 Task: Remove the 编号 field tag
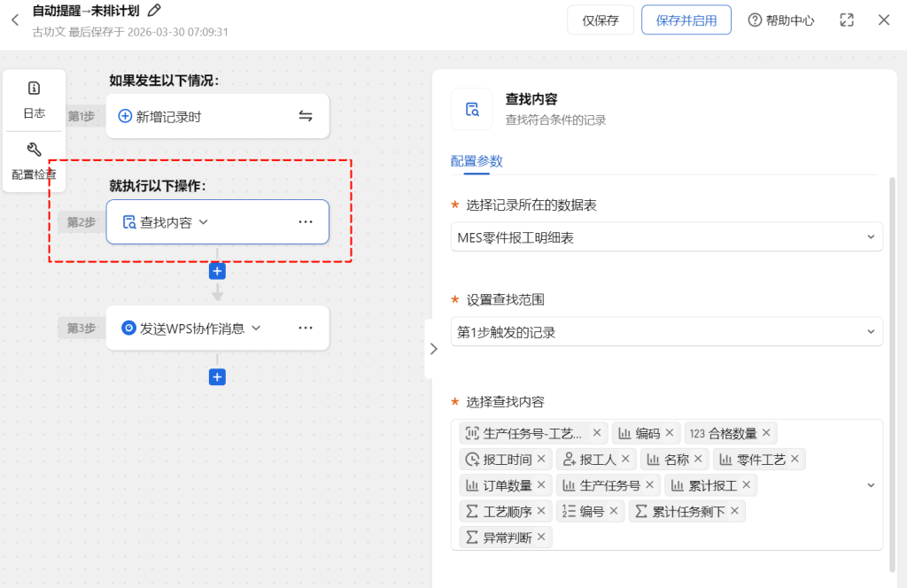614,511
